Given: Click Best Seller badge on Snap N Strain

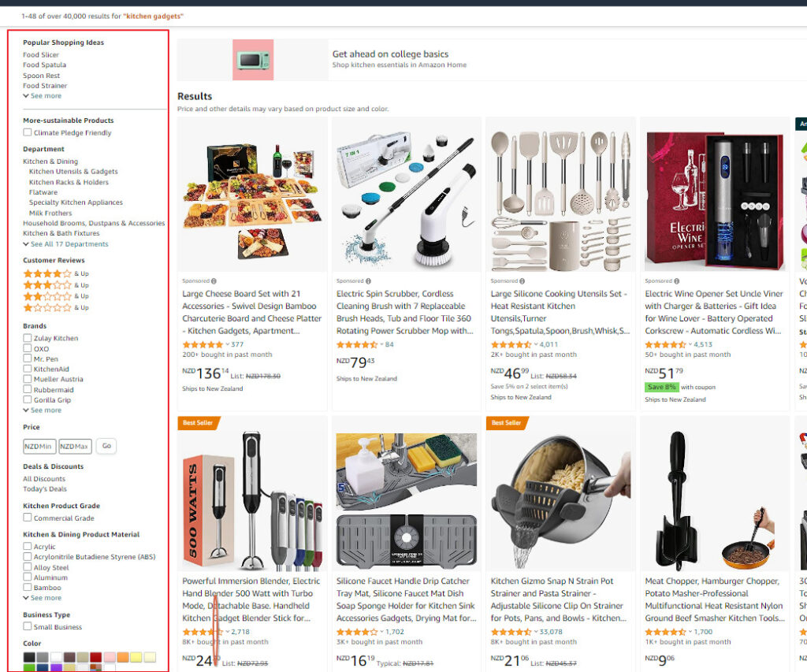Looking at the screenshot, I should (x=507, y=423).
